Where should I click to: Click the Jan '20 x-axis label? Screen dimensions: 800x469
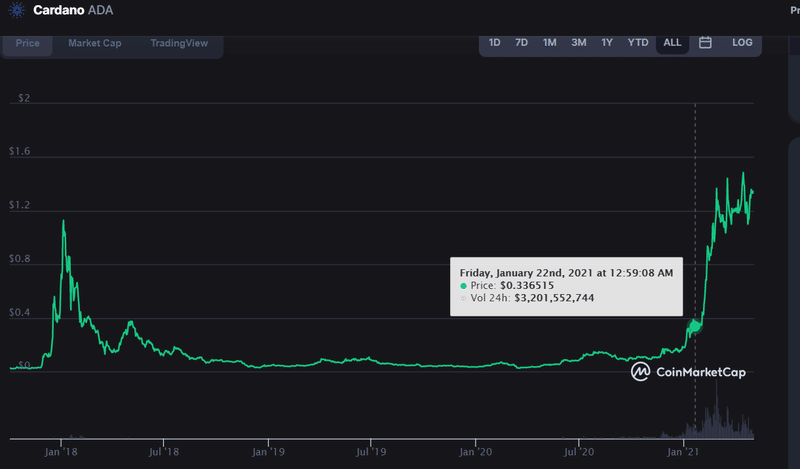(476, 452)
